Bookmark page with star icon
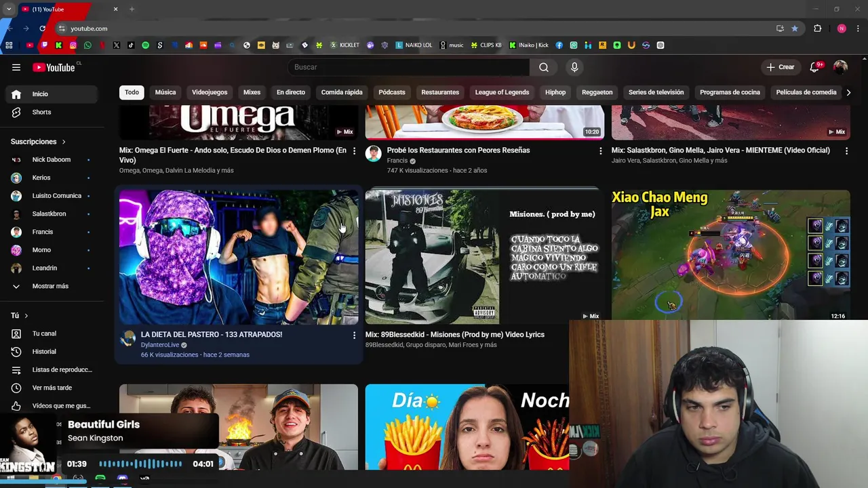This screenshot has height=488, width=868. tap(795, 28)
